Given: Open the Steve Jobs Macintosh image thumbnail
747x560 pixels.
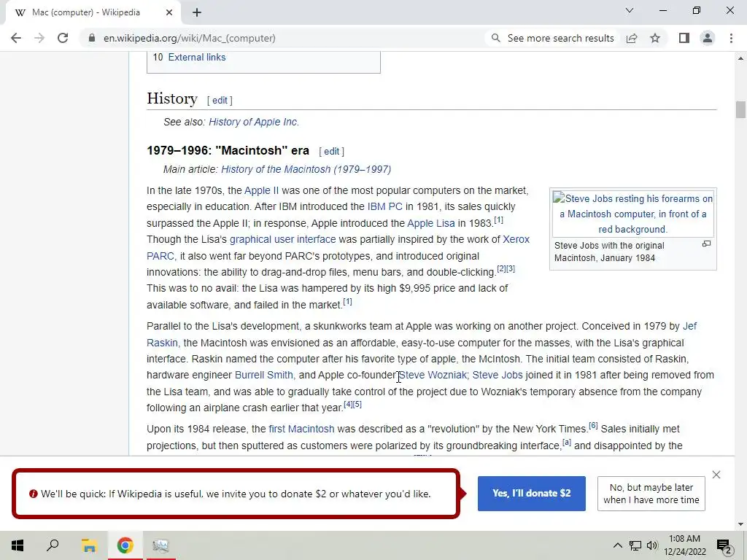Looking at the screenshot, I should click(632, 214).
